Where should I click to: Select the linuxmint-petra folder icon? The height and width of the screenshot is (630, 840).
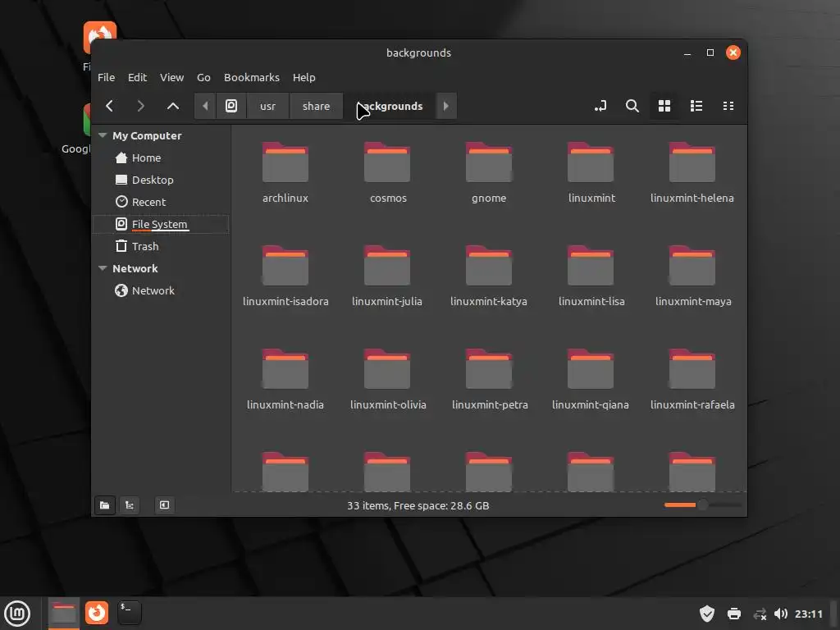pyautogui.click(x=489, y=368)
